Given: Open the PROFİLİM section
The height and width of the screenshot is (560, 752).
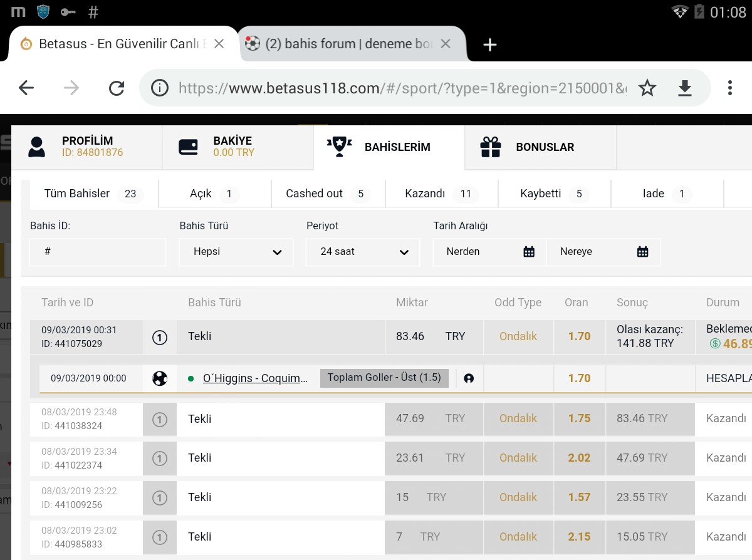Looking at the screenshot, I should tap(86, 147).
